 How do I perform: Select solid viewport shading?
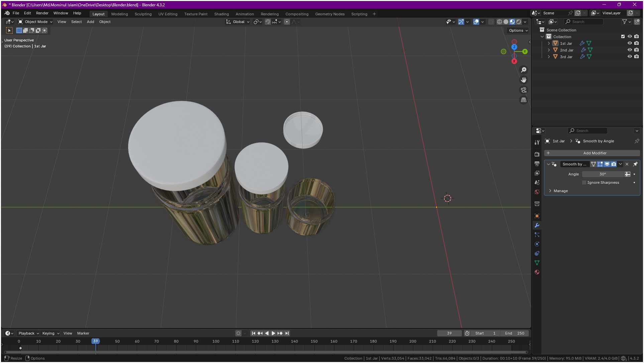pyautogui.click(x=506, y=22)
